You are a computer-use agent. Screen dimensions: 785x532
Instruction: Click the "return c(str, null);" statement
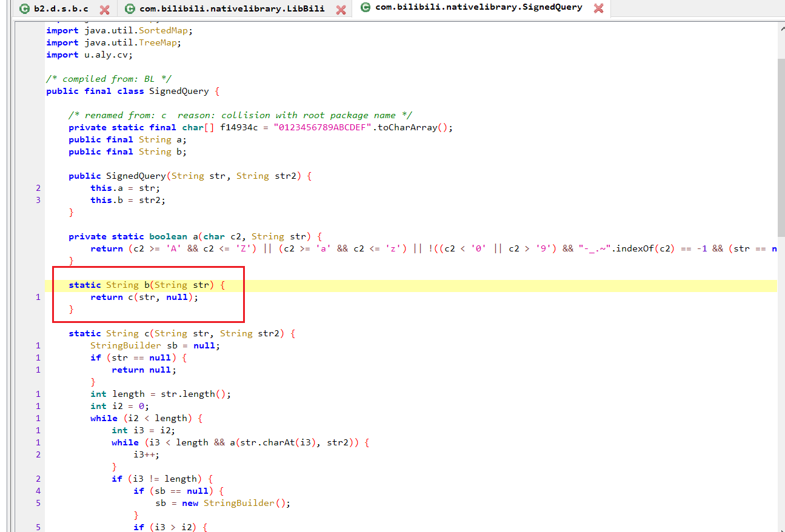click(144, 297)
